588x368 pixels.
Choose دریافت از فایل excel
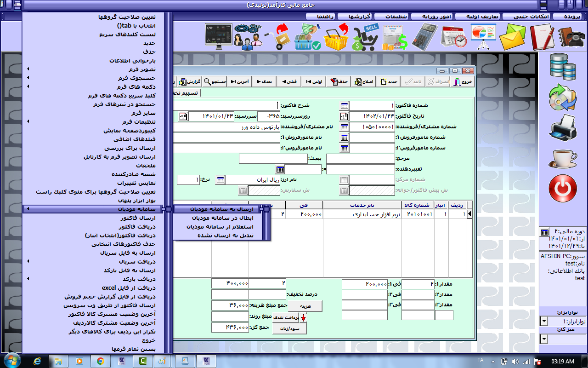point(93,287)
